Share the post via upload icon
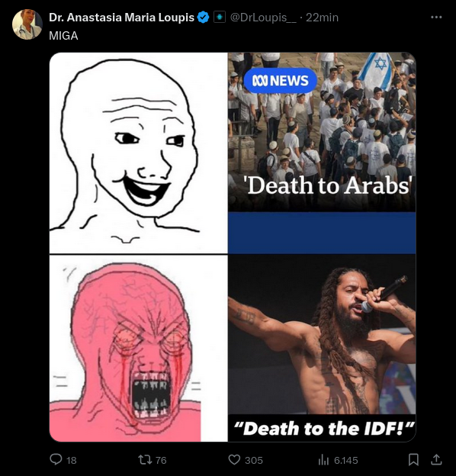This screenshot has height=476, width=456. coord(436,460)
